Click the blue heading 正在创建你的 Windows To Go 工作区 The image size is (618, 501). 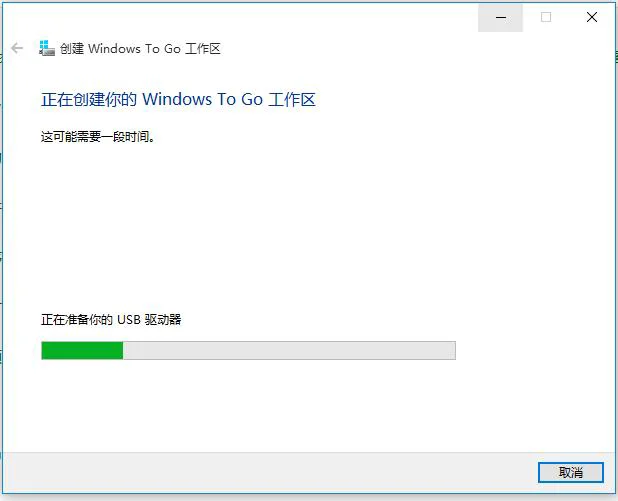coord(178,99)
